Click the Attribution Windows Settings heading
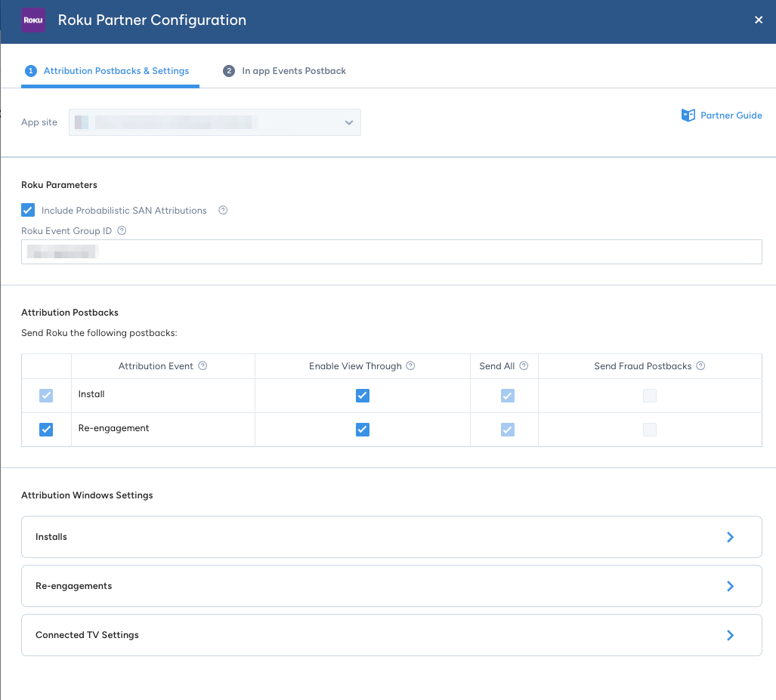Screen dimensions: 776x700 pyautogui.click(x=87, y=495)
